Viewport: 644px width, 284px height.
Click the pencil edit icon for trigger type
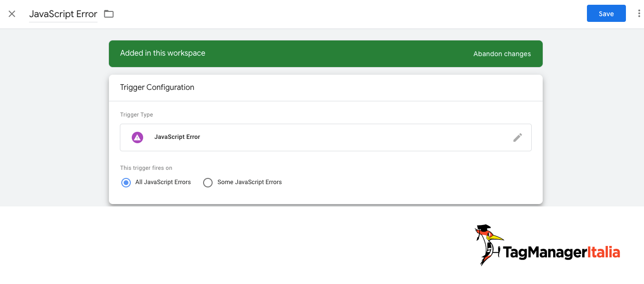517,137
